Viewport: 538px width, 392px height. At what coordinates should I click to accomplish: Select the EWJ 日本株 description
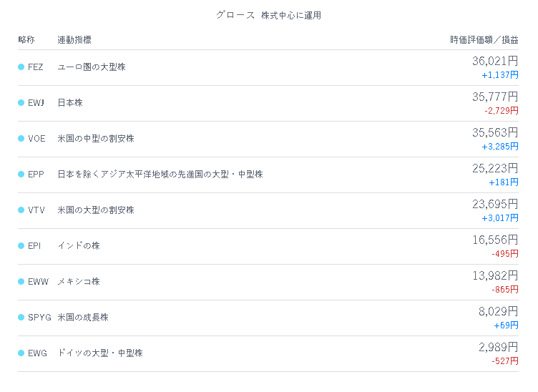[x=70, y=102]
